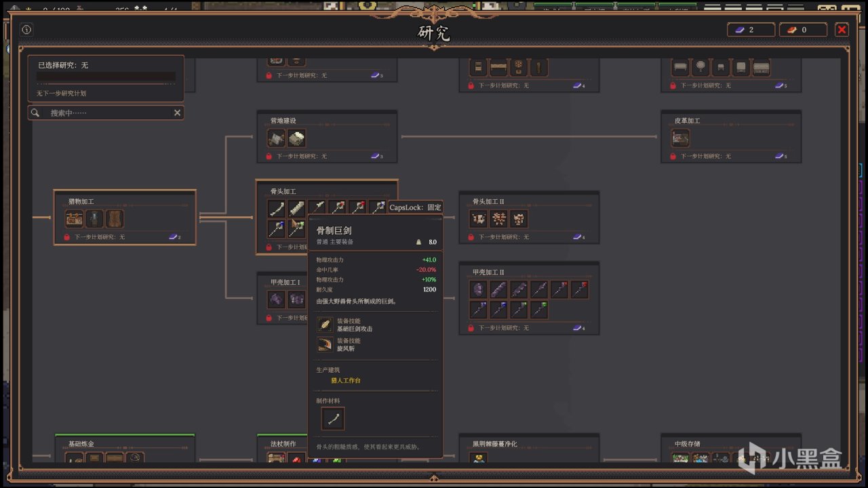This screenshot has height=488, width=868.
Task: Click the search field labeled 搜索中
Action: click(x=106, y=113)
